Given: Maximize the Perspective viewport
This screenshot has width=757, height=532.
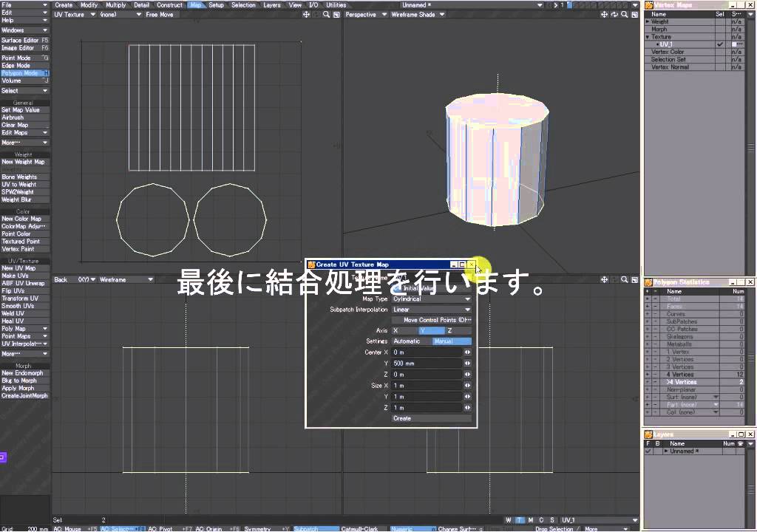Looking at the screenshot, I should tap(634, 15).
